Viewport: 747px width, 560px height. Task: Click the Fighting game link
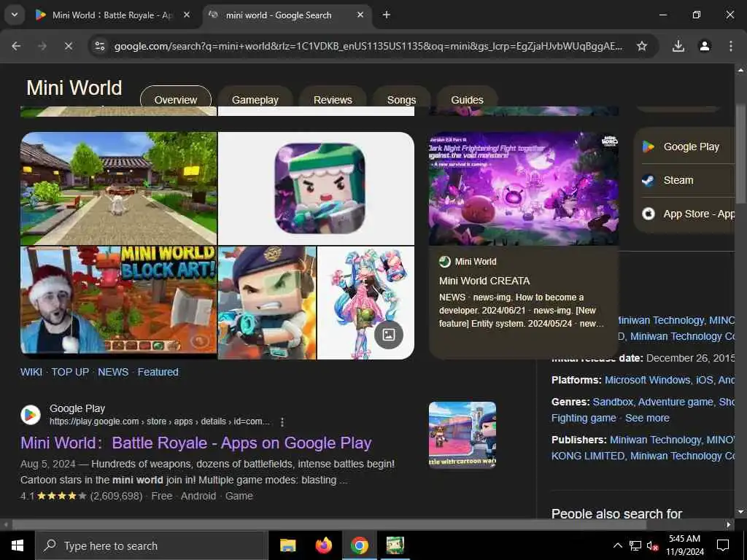point(584,418)
